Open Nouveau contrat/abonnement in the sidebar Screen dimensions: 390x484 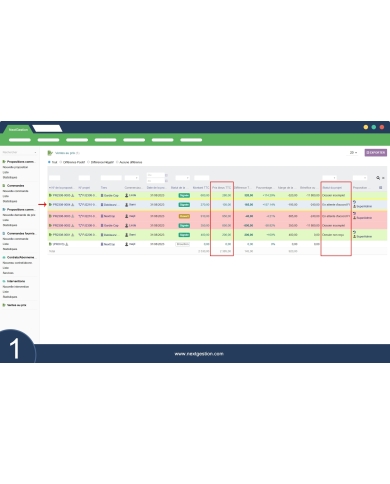17,263
